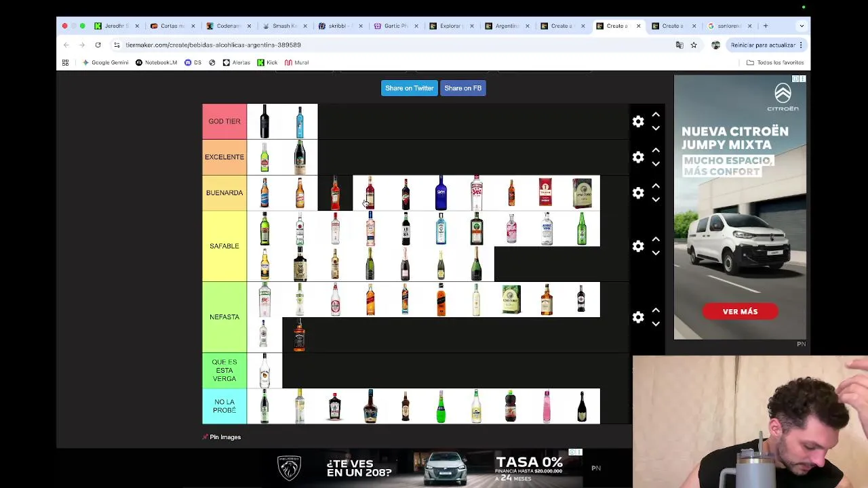Select the orange EXCELENTE label
The image size is (868, 488).
click(x=224, y=157)
